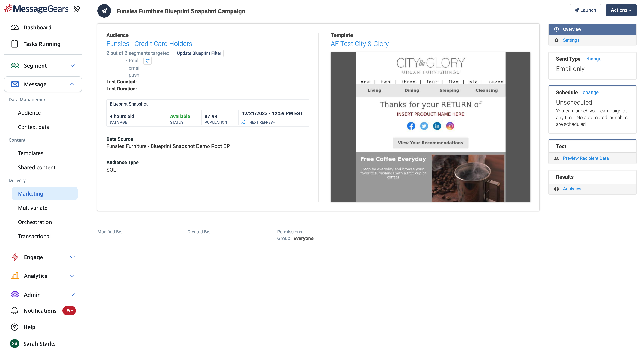Click the Segment people icon
Screen dimensions: 644x357
[15, 66]
